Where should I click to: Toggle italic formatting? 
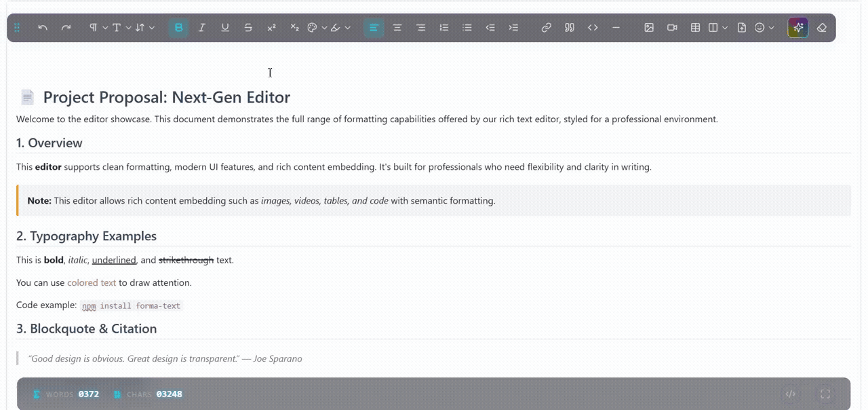pos(202,28)
